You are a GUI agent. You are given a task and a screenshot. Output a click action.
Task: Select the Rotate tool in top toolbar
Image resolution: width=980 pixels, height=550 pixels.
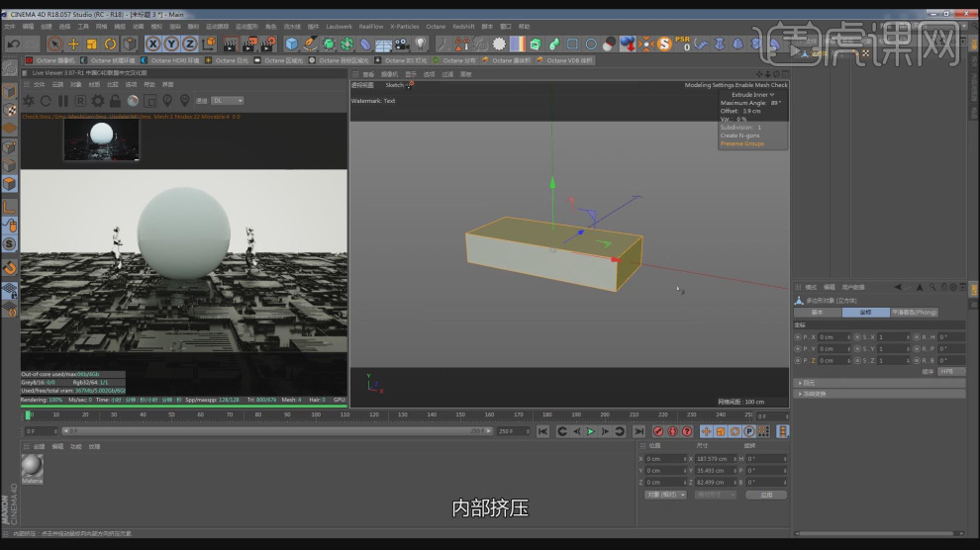(x=111, y=44)
